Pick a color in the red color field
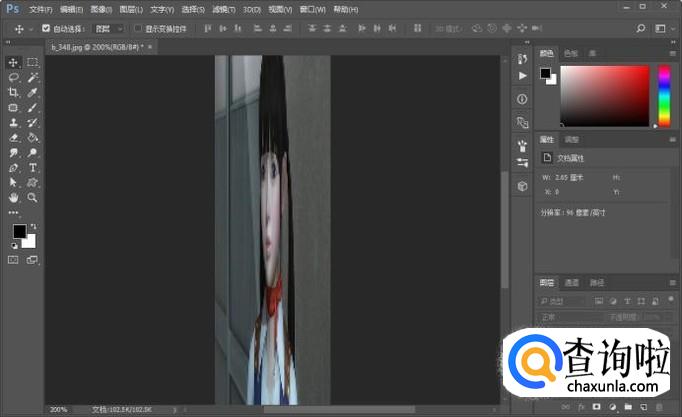The image size is (682, 417). pos(605,96)
